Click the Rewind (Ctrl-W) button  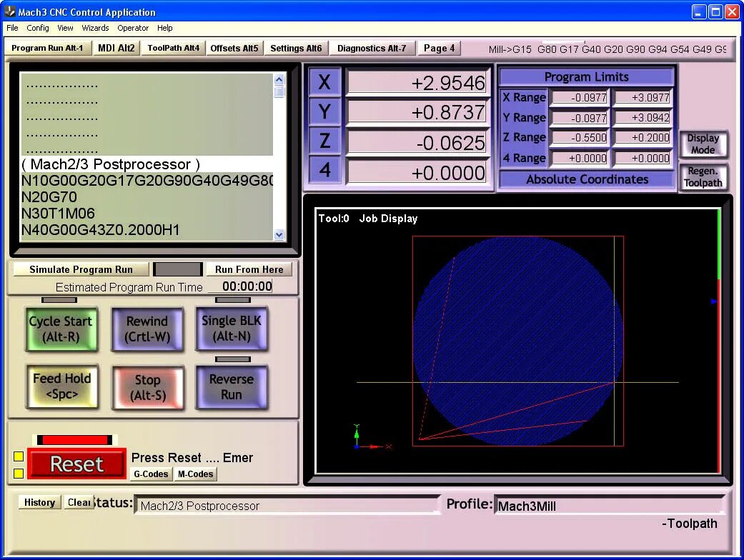tap(147, 329)
